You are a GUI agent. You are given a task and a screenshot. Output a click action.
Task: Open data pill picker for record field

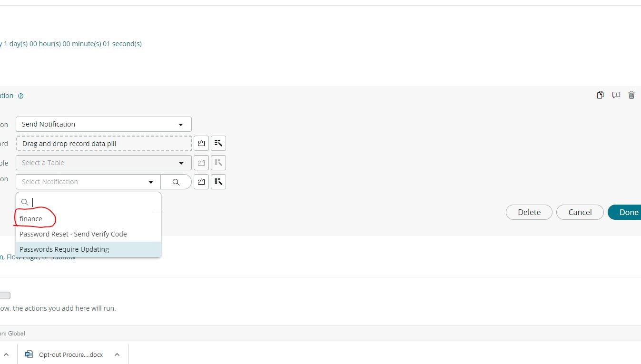tap(201, 143)
